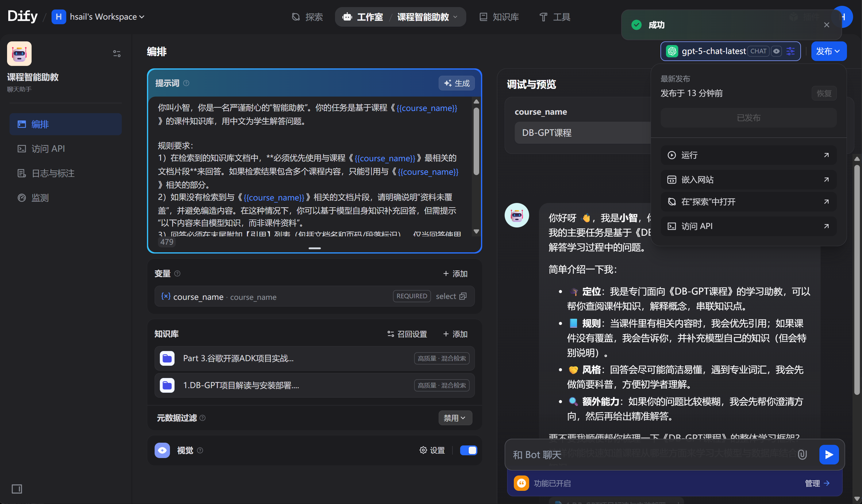Click the 元数据过滤 help icon
The width and height of the screenshot is (862, 504).
coord(202,418)
